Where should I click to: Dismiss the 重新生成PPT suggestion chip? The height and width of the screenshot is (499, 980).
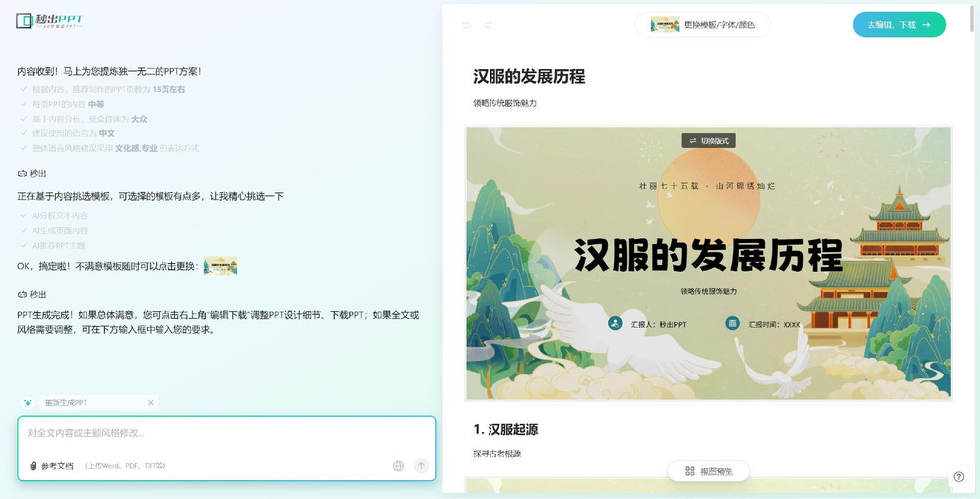point(151,403)
